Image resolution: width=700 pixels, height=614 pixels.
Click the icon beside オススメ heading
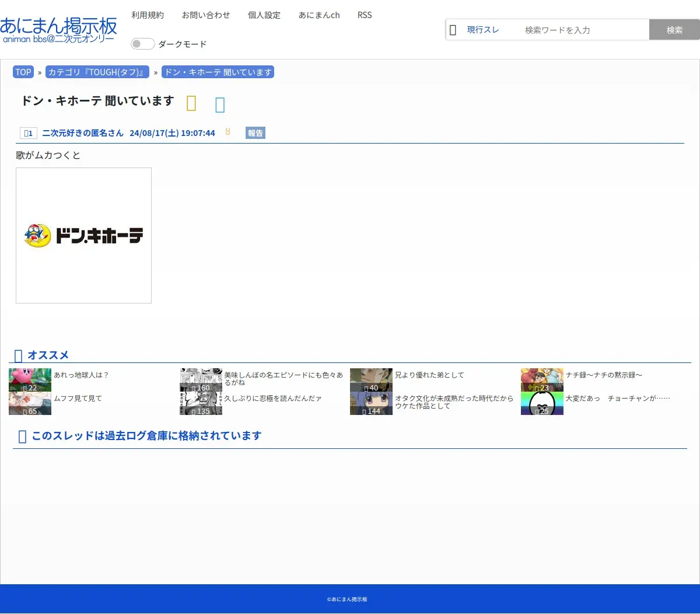click(18, 355)
